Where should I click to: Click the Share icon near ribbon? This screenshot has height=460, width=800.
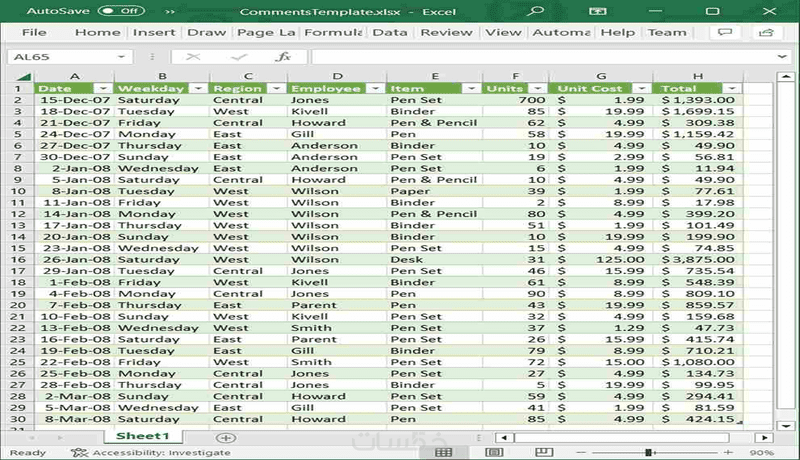click(766, 32)
